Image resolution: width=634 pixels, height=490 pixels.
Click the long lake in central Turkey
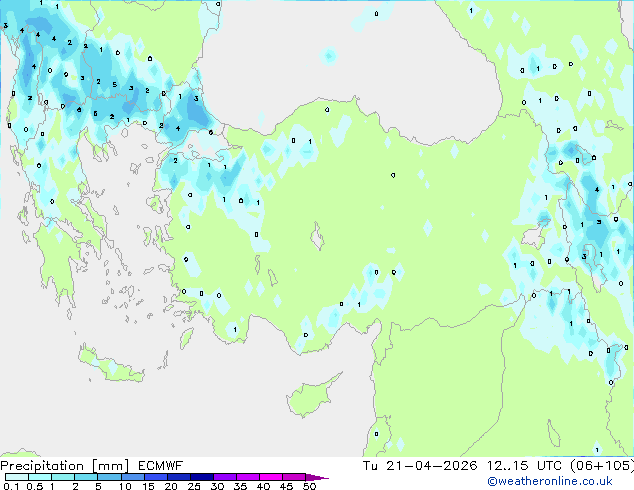(x=317, y=236)
